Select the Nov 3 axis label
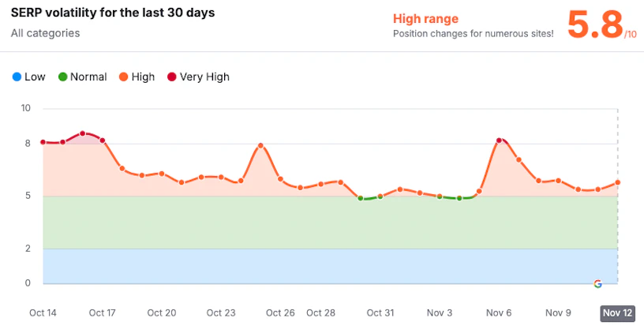 point(440,313)
